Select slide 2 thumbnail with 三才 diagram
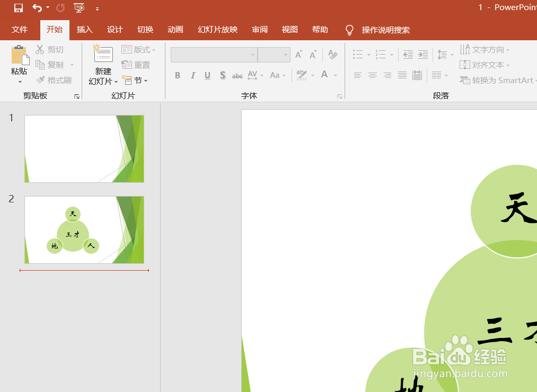This screenshot has width=537, height=392. (84, 230)
